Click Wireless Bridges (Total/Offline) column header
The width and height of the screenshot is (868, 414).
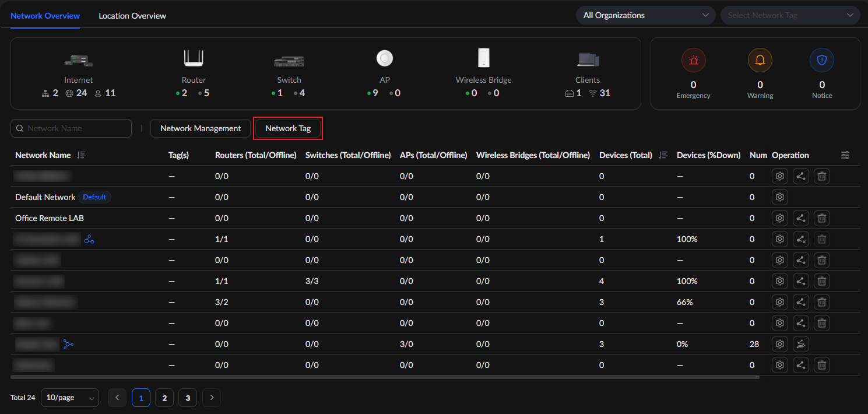(533, 155)
